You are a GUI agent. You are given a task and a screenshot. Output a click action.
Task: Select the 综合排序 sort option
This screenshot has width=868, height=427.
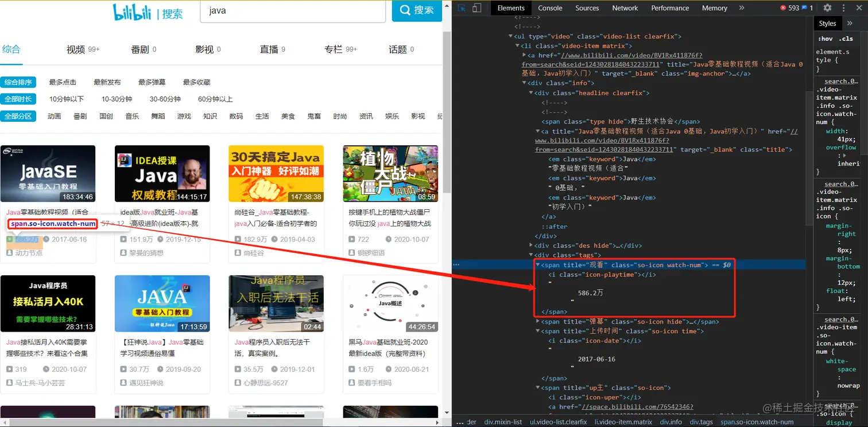click(x=18, y=82)
